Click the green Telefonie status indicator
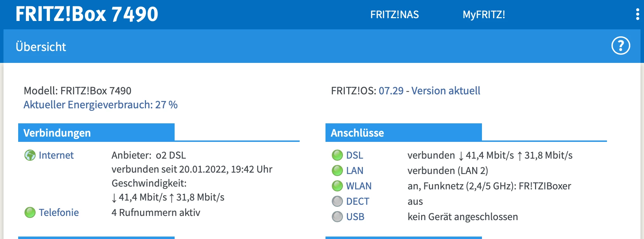This screenshot has width=644, height=239. 30,212
